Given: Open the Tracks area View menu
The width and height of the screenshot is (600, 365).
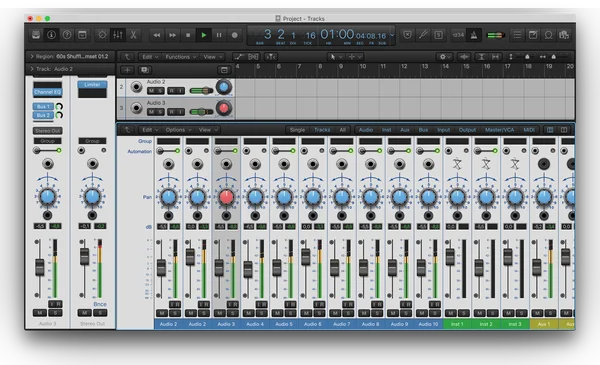Looking at the screenshot, I should pos(212,57).
